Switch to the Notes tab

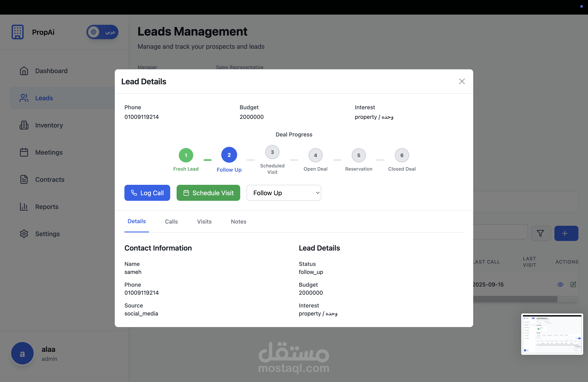pyautogui.click(x=239, y=222)
